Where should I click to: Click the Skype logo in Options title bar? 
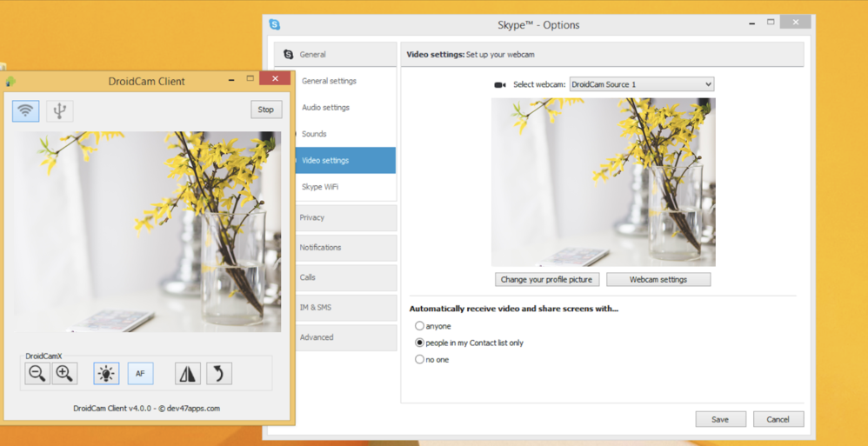click(x=275, y=24)
